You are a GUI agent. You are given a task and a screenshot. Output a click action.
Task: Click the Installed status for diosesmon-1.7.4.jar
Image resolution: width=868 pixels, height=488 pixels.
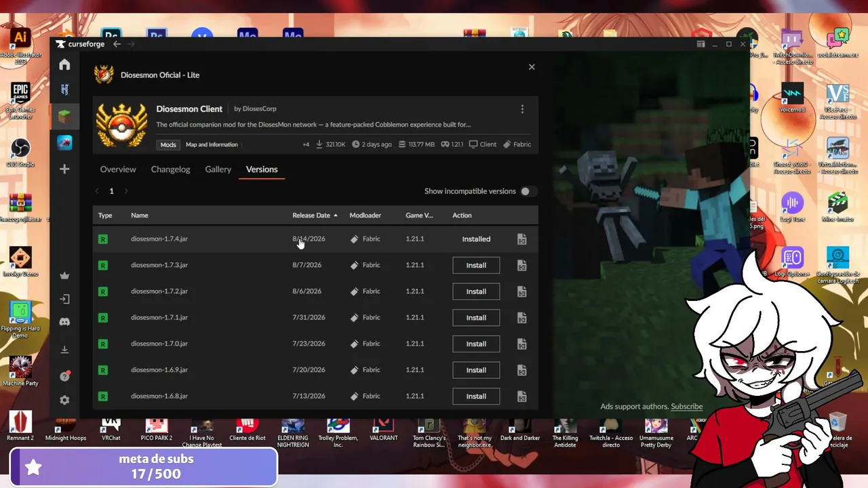coord(476,239)
